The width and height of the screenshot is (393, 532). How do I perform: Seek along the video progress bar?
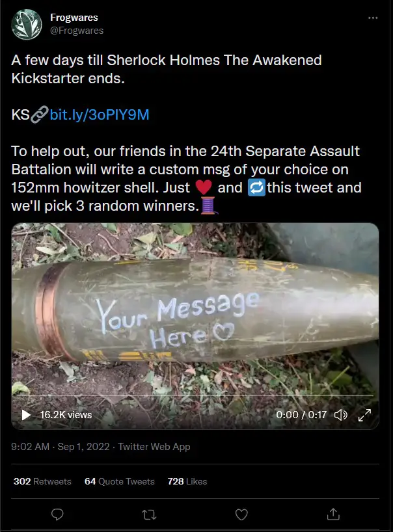click(195, 395)
